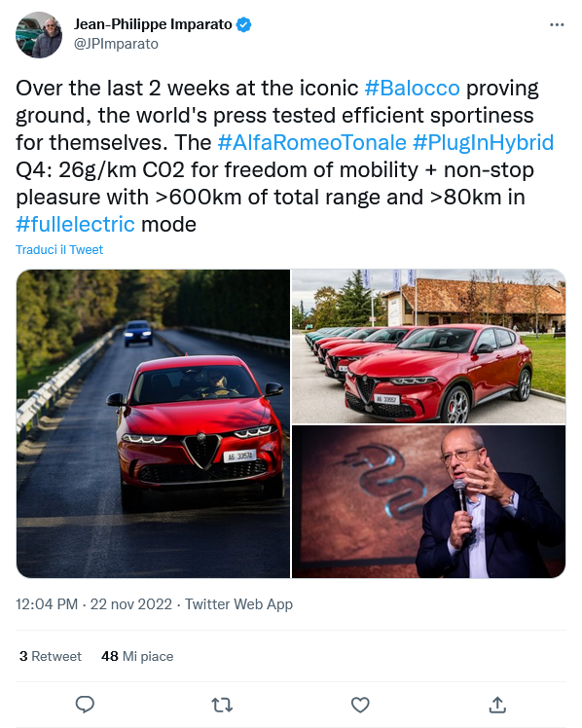Click the #Balocco hashtag
This screenshot has width=582, height=728.
click(x=412, y=89)
